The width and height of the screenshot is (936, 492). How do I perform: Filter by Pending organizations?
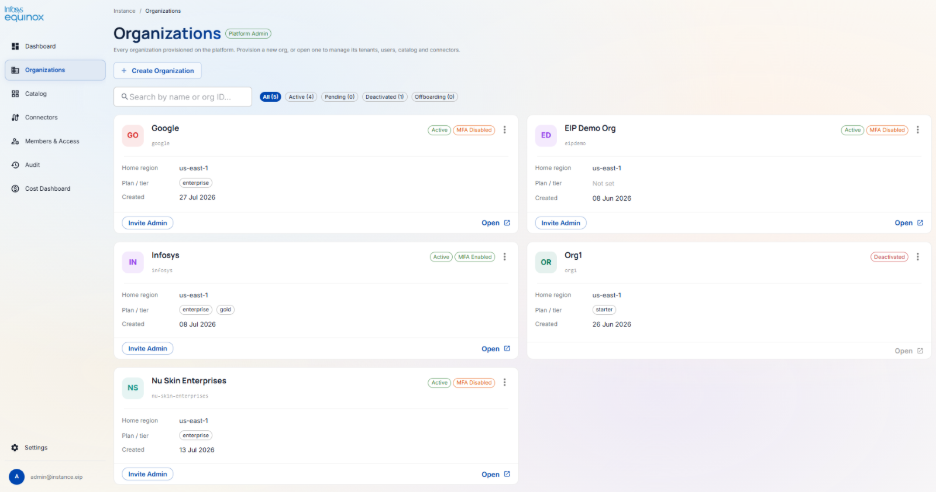(x=340, y=97)
